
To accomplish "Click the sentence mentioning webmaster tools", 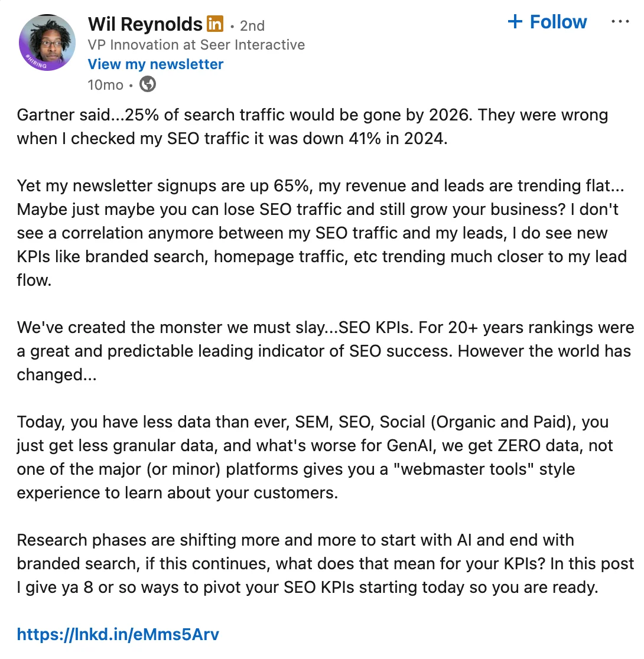I will (295, 470).
